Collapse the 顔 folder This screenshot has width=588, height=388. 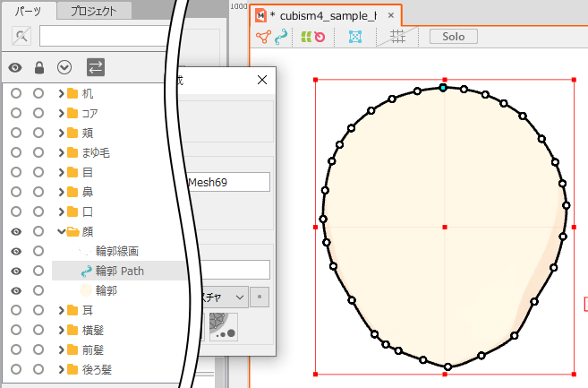pyautogui.click(x=60, y=231)
